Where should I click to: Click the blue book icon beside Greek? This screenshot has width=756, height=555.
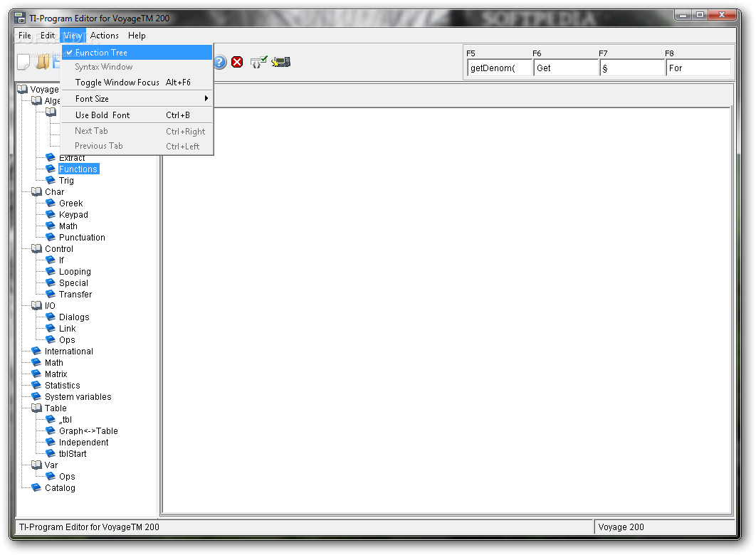click(50, 203)
